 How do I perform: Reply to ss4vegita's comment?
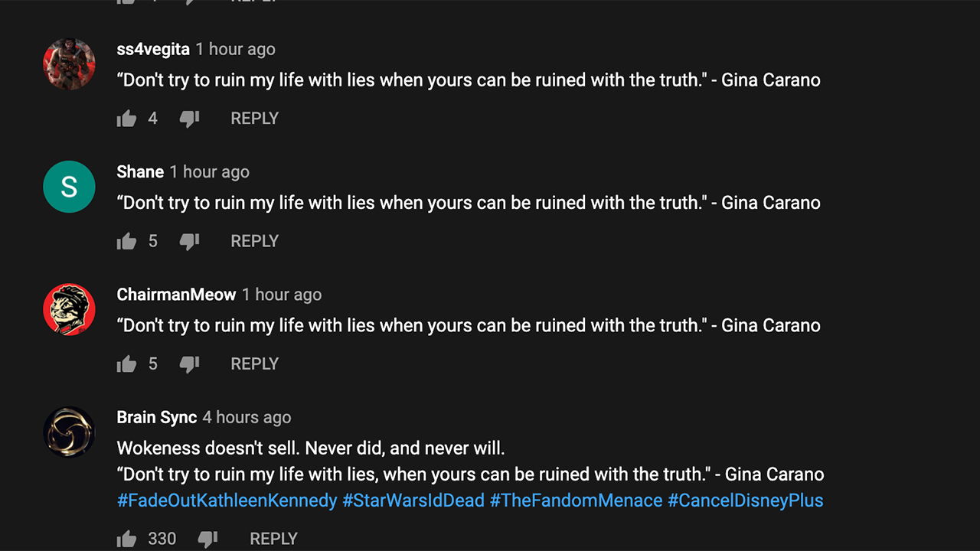click(x=254, y=119)
